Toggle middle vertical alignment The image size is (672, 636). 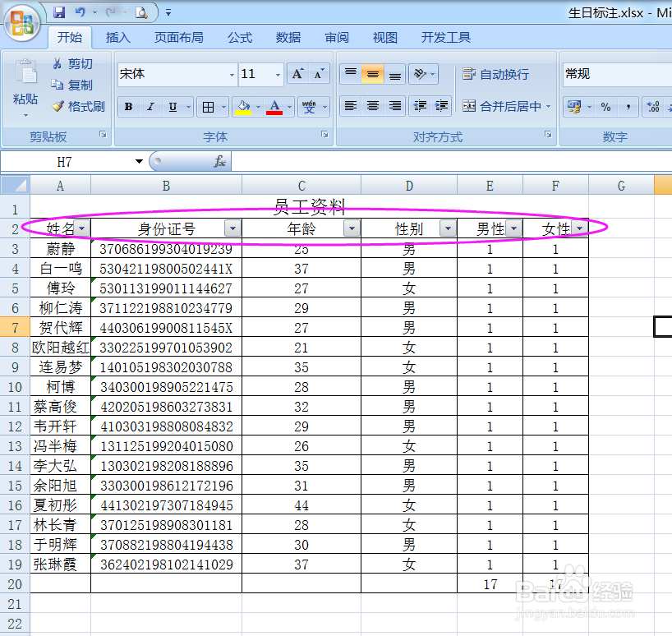(x=373, y=74)
